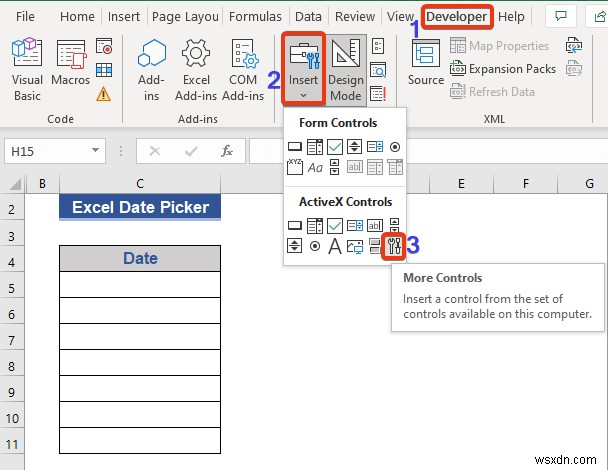Image resolution: width=608 pixels, height=470 pixels.
Task: Insert ActiveX command button
Action: coord(295,225)
